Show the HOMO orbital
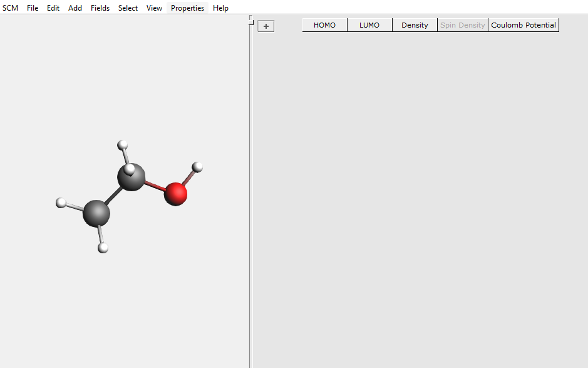588x368 pixels. click(324, 25)
